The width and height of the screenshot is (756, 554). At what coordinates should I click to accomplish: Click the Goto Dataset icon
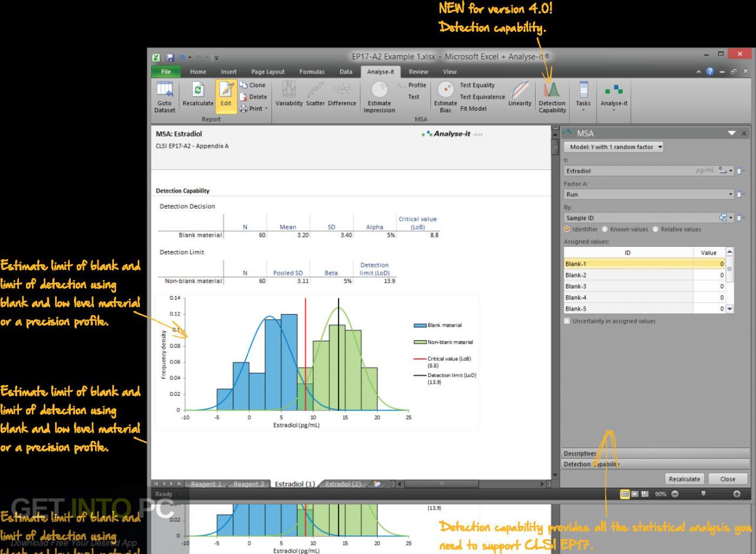(165, 97)
